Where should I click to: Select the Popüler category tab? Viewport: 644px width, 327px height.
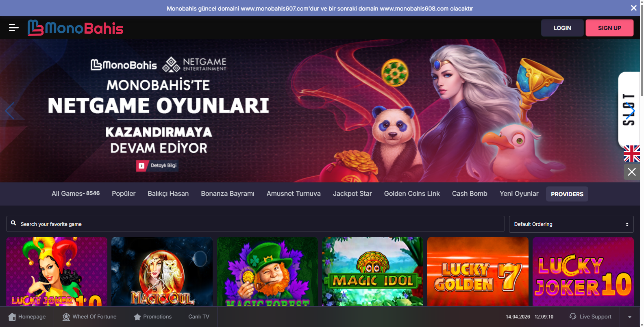coord(124,194)
